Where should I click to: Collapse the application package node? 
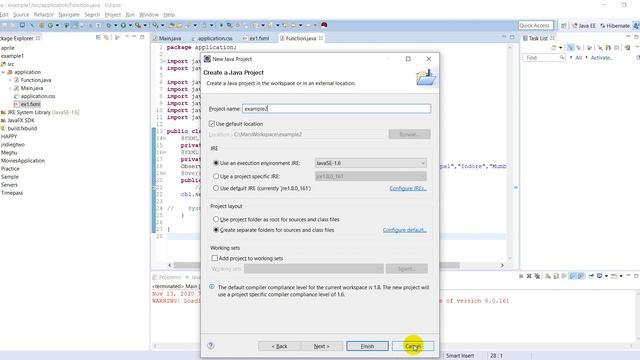pos(3,72)
